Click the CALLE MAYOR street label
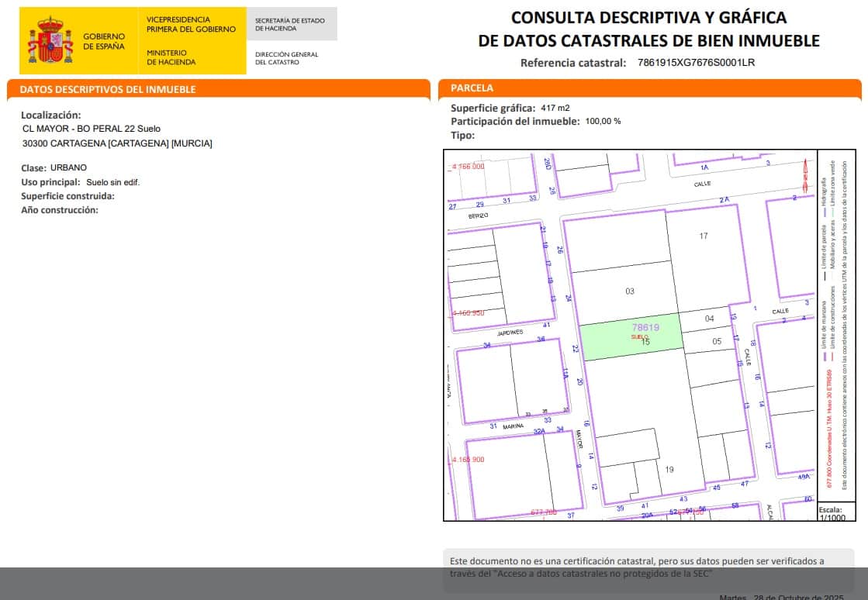 pos(579,439)
